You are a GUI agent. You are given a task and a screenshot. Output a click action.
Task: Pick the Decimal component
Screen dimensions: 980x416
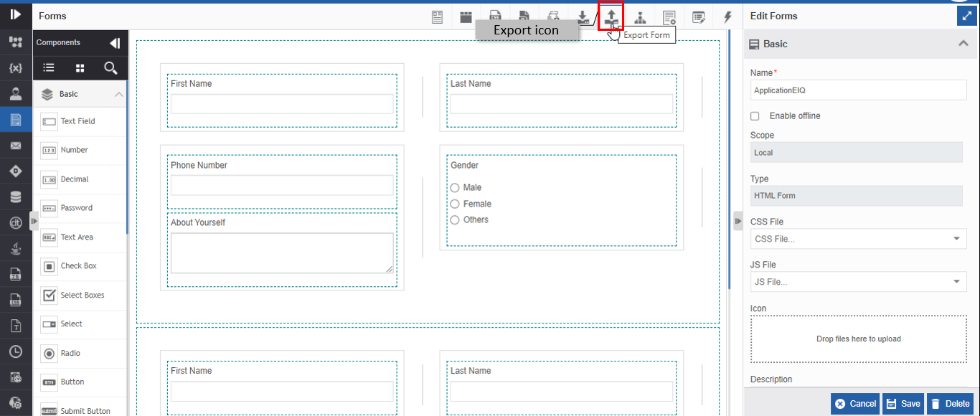pos(80,179)
